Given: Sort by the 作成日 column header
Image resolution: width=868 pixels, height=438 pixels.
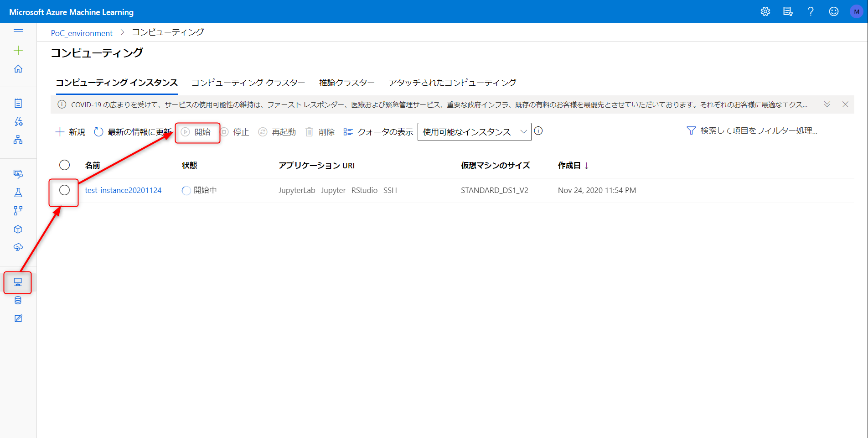Looking at the screenshot, I should click(x=573, y=165).
